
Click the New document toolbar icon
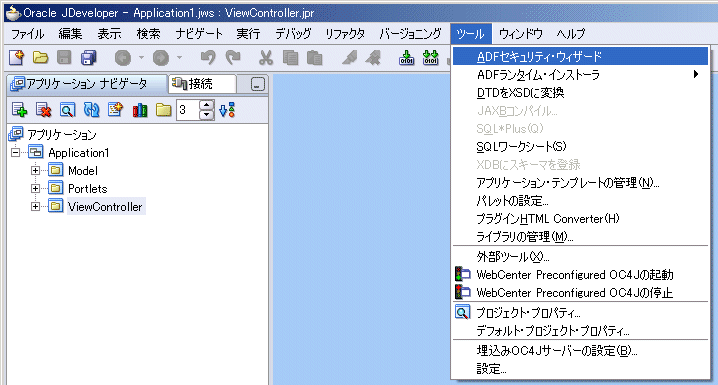click(x=16, y=58)
